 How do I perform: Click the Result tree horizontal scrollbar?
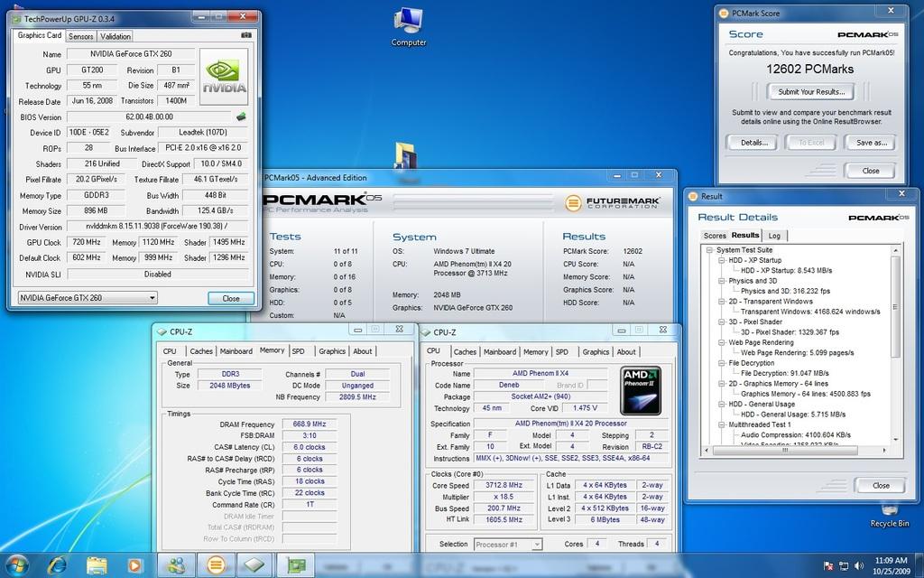784,450
